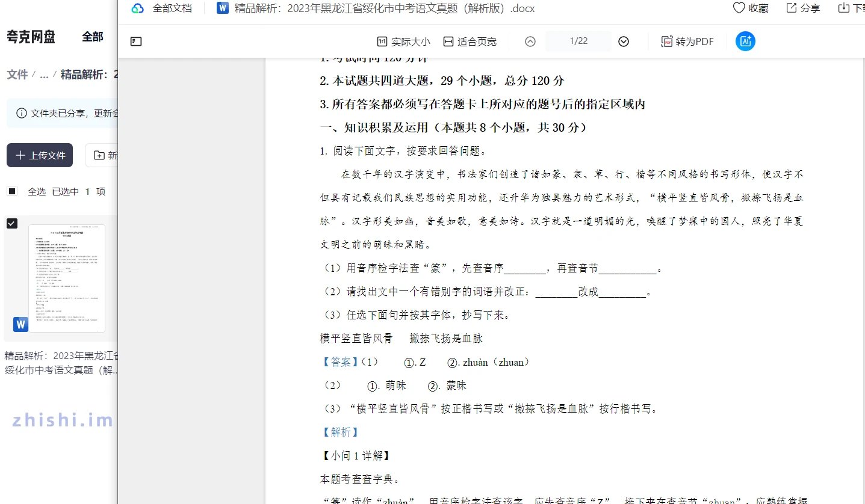Click 【解析】 label in document
The width and height of the screenshot is (865, 504).
339,432
